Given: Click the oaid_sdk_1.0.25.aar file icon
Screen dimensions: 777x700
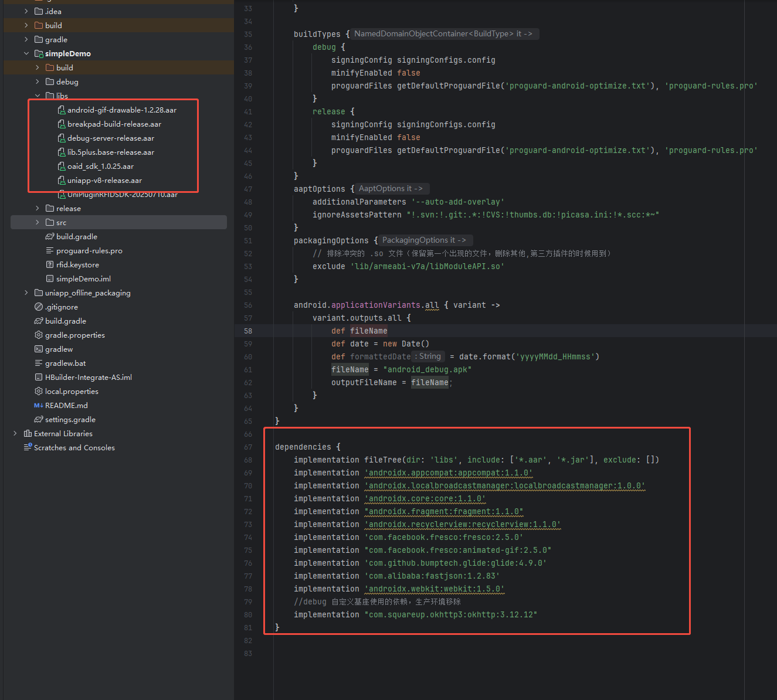Looking at the screenshot, I should point(61,166).
